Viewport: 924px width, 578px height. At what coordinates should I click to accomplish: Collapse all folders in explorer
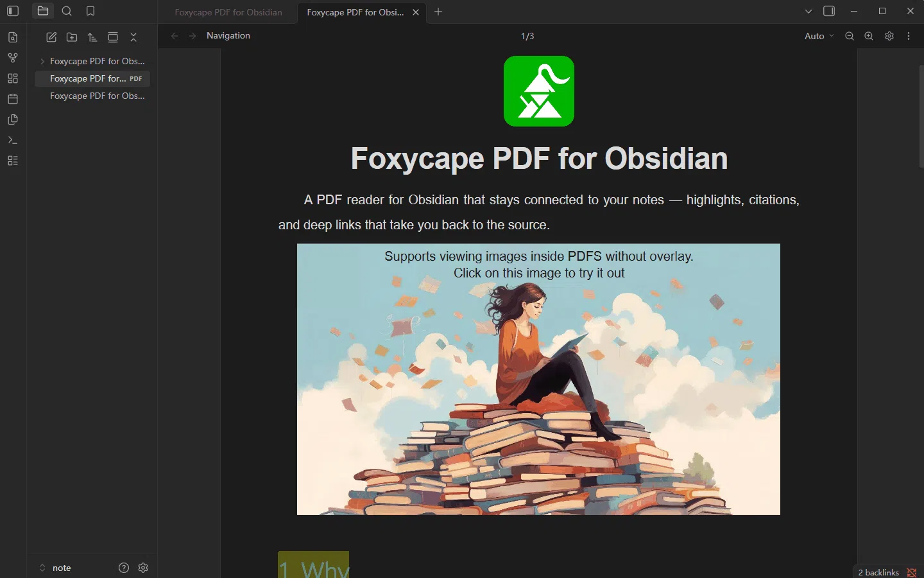coord(133,37)
